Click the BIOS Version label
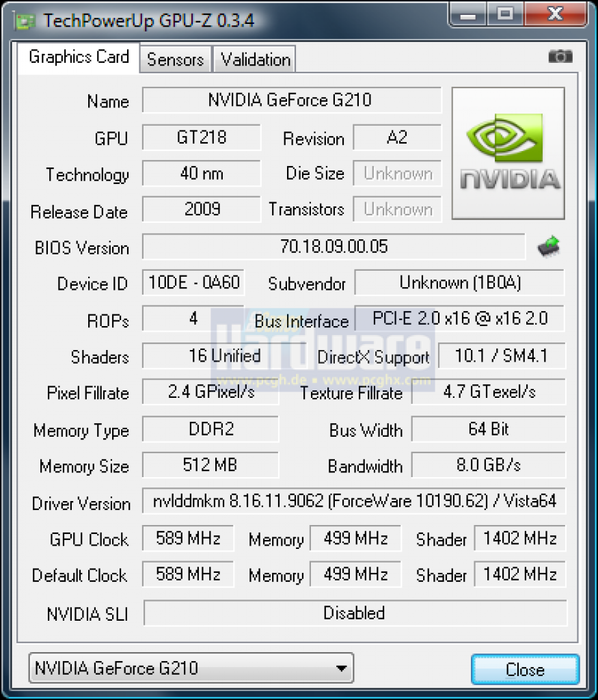The height and width of the screenshot is (700, 598). click(82, 248)
